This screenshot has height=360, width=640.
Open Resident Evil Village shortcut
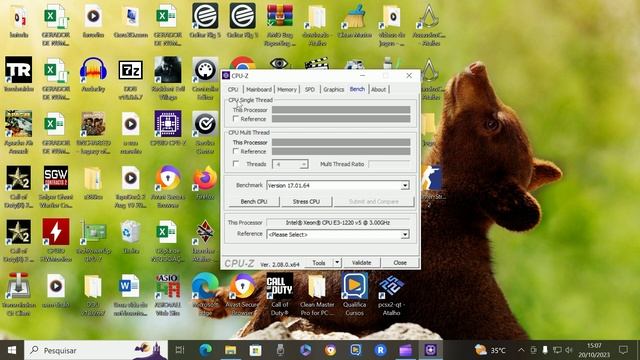pos(168,78)
